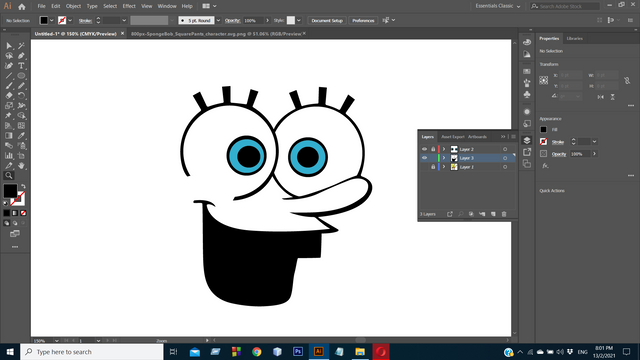The image size is (640, 360).
Task: Open Essentials Classic workspace dropdown
Action: click(498, 6)
